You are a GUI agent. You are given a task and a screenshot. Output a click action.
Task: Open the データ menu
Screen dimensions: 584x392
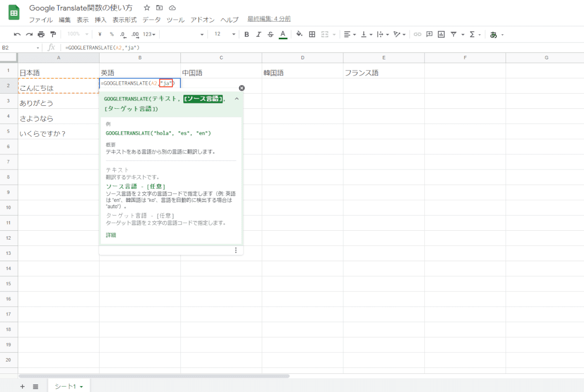click(x=152, y=20)
